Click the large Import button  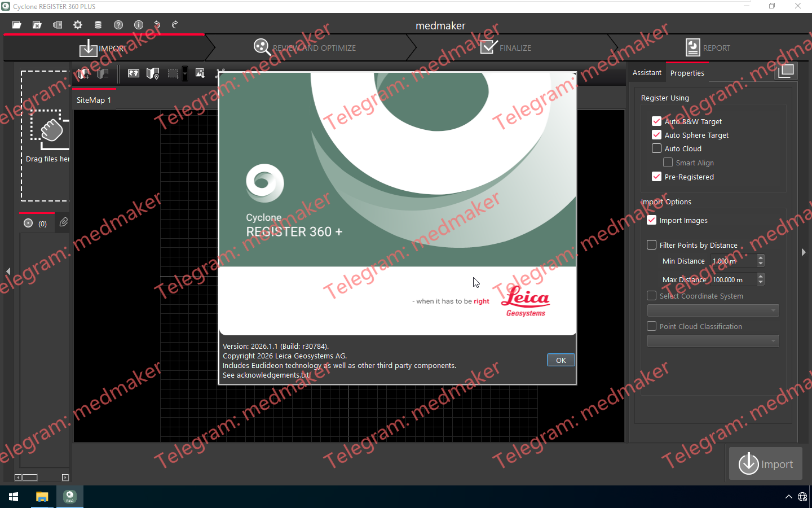coord(765,463)
